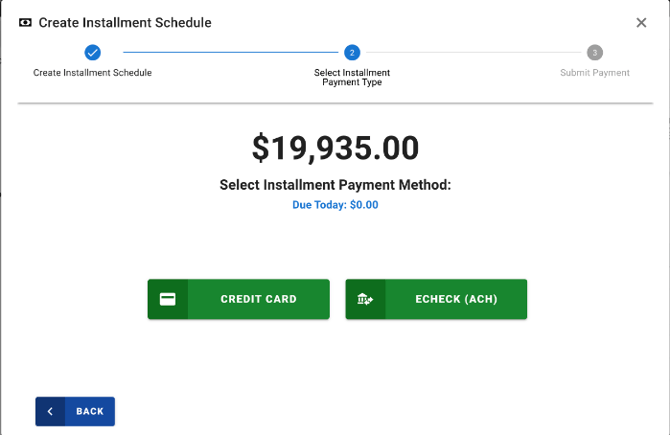The height and width of the screenshot is (435, 670).
Task: Select the 'Select Installment Payment Type' step label
Action: point(352,77)
